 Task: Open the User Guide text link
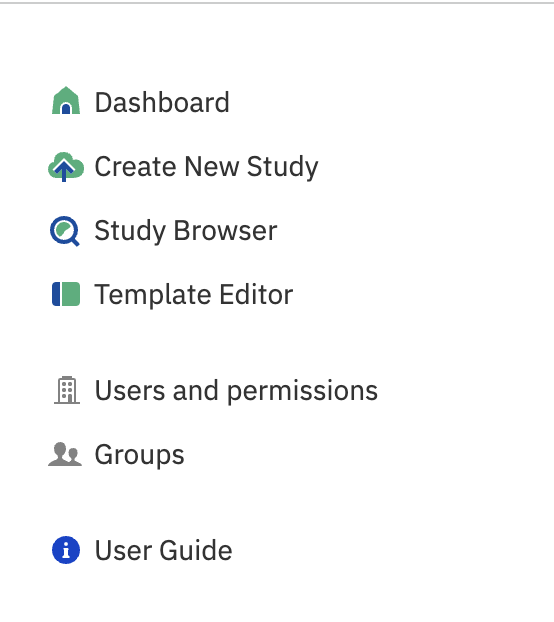(x=163, y=550)
